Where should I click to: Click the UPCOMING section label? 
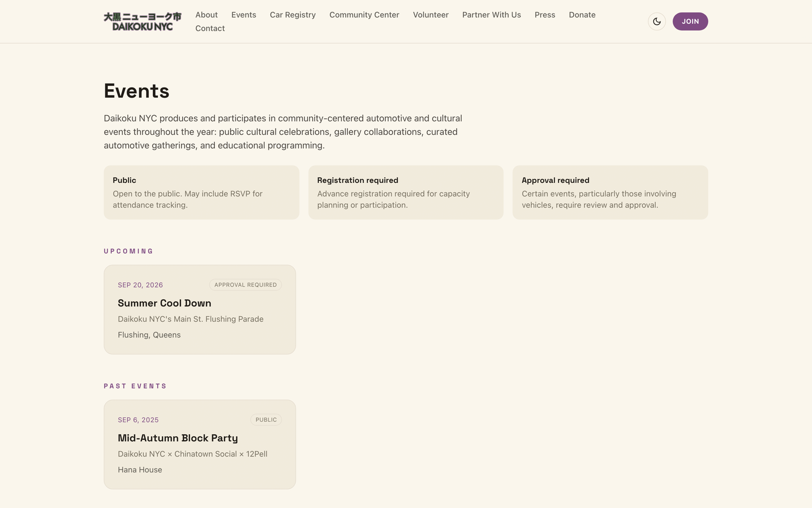(x=129, y=251)
